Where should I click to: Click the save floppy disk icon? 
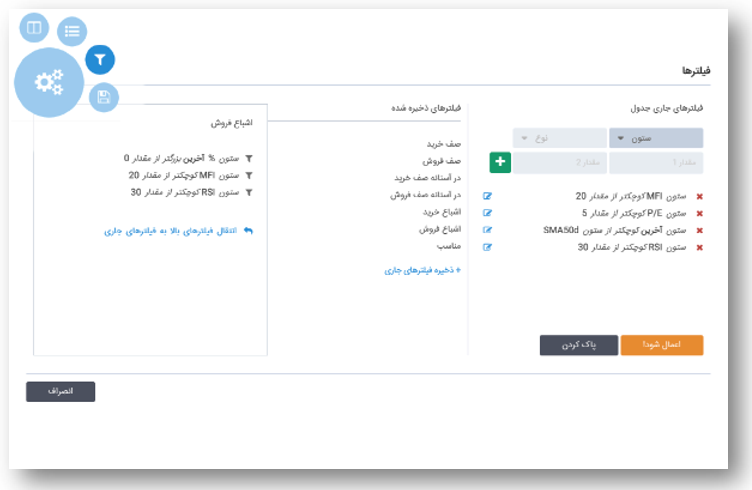(104, 97)
